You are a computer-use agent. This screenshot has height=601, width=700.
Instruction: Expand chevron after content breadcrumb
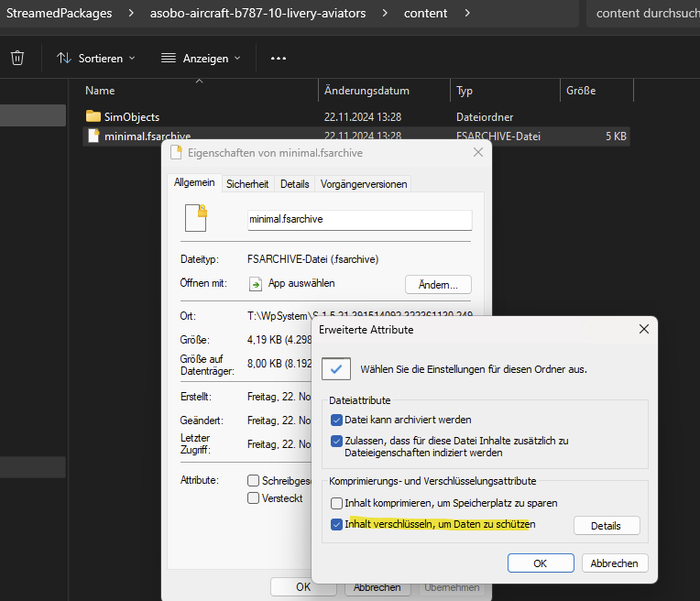pyautogui.click(x=467, y=13)
